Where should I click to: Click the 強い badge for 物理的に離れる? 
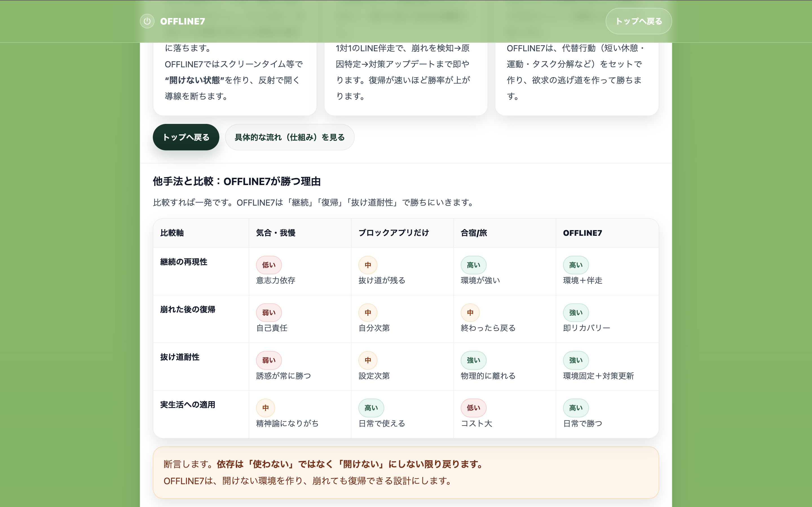[473, 360]
